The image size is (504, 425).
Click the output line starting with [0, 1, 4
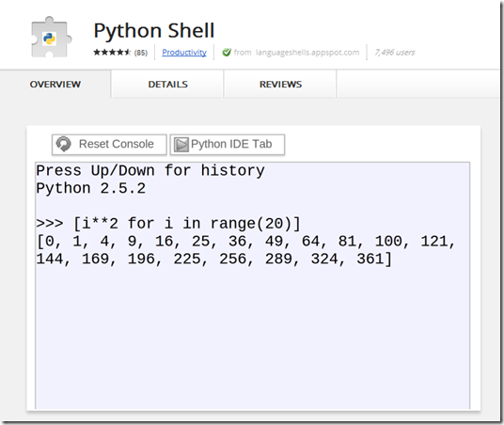tap(246, 241)
